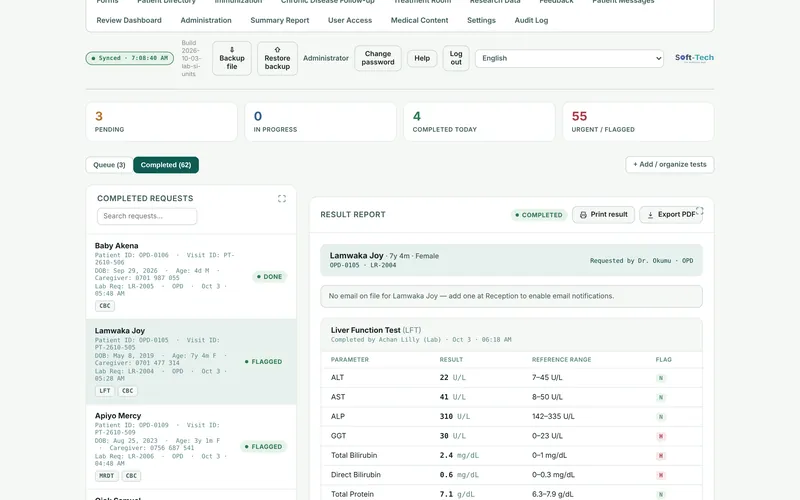Select the Baby Akena completed request

[x=191, y=277]
